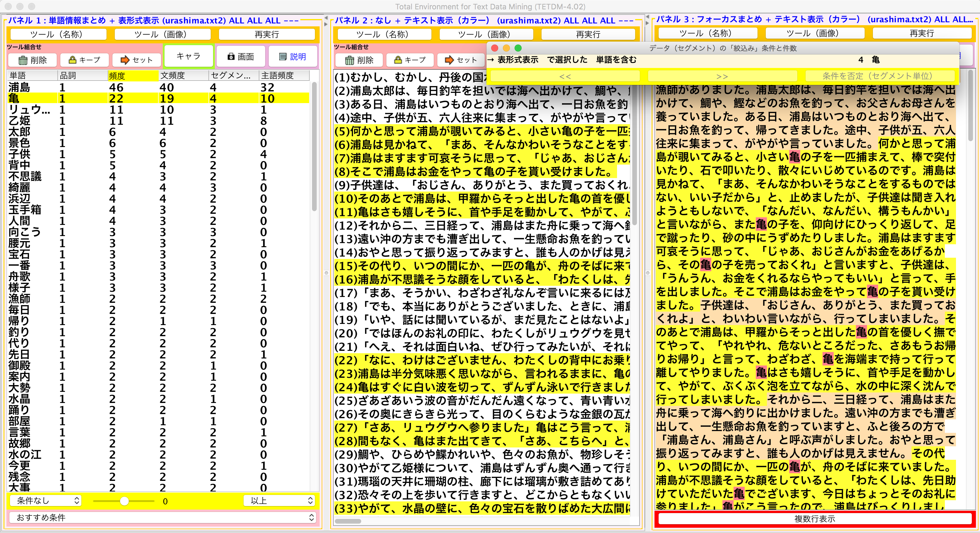Click the trash icon 削除 in Panel 2

(x=359, y=60)
